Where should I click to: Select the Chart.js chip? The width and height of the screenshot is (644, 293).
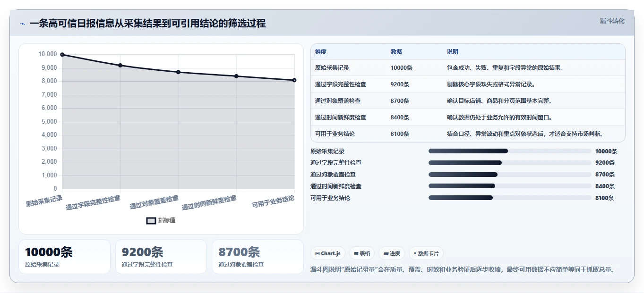click(328, 253)
